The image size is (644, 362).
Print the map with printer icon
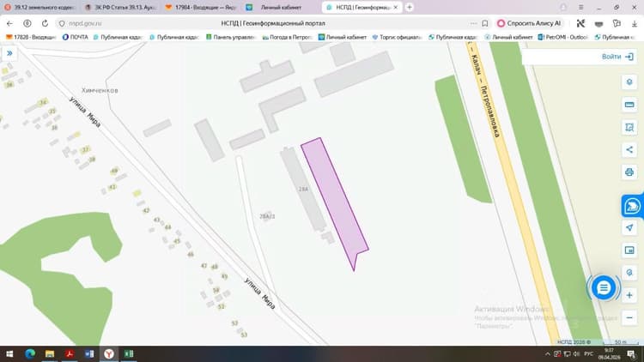click(x=629, y=172)
